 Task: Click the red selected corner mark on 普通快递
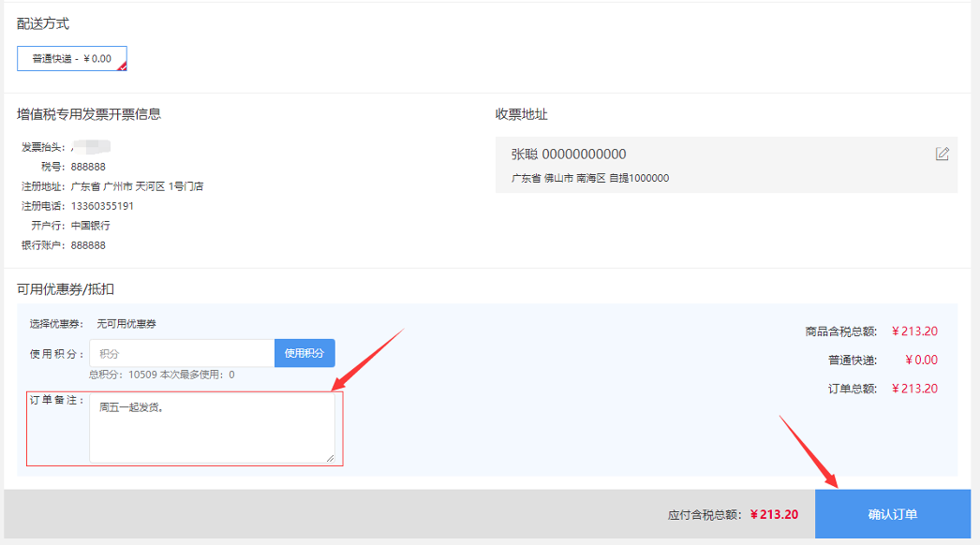point(121,66)
